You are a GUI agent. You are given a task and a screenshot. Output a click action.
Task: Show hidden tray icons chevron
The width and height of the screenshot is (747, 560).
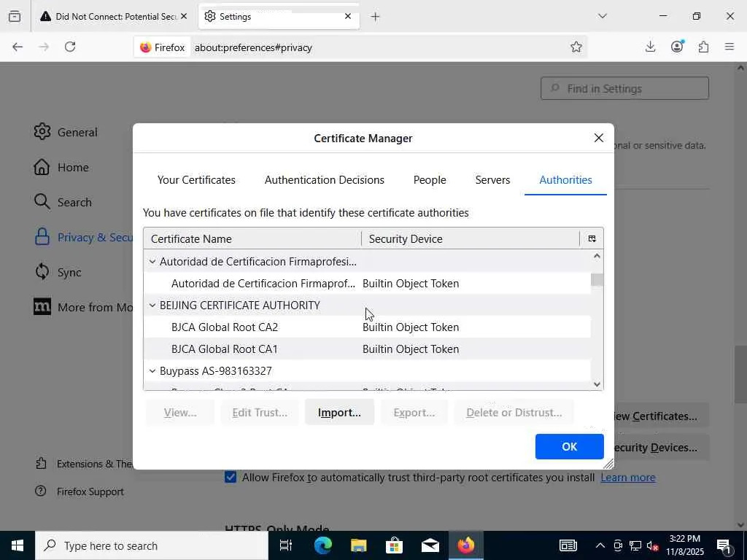tap(600, 545)
